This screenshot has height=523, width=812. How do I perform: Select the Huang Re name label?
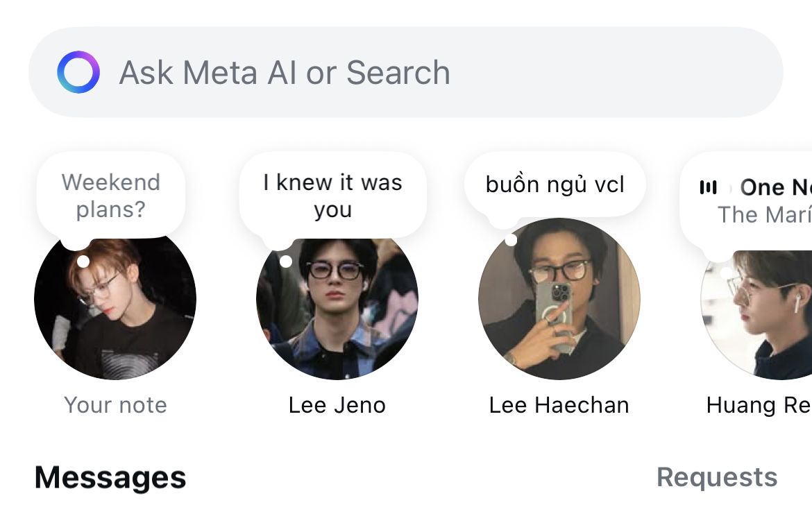pyautogui.click(x=758, y=405)
